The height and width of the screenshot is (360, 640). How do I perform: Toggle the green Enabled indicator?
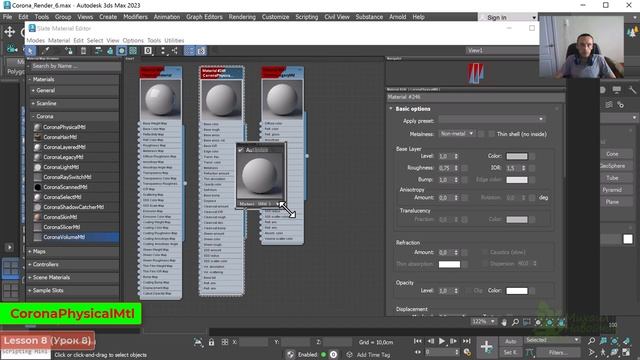(324, 355)
